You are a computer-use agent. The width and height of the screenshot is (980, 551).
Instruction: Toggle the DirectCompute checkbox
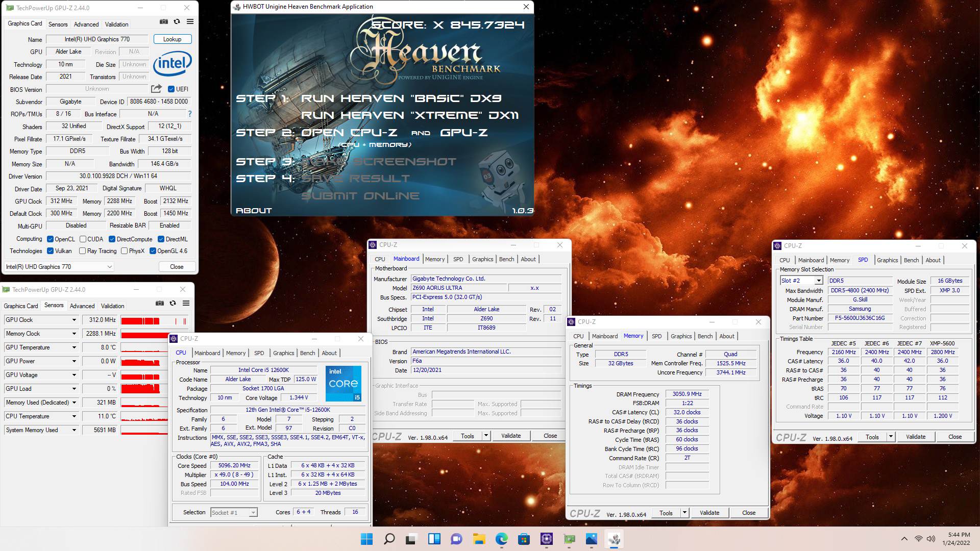pos(112,239)
